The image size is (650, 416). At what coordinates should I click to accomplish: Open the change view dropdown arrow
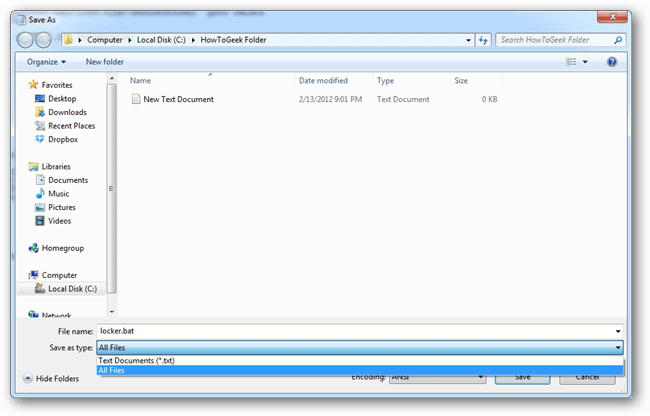click(586, 61)
